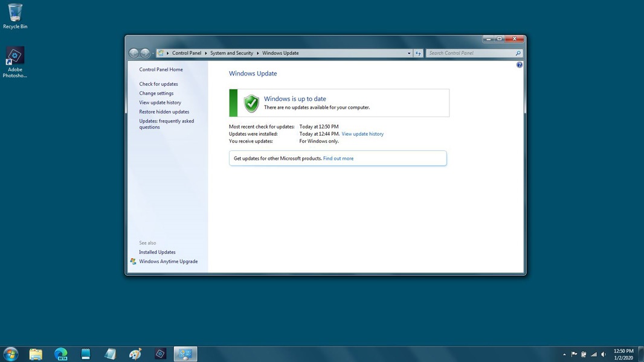Expand chevron after System and Security breadcrumb
The height and width of the screenshot is (362, 644).
point(257,53)
